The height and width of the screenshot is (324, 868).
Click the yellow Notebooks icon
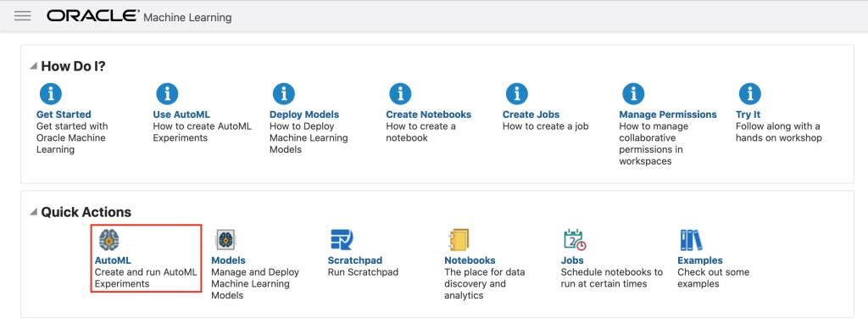[459, 240]
